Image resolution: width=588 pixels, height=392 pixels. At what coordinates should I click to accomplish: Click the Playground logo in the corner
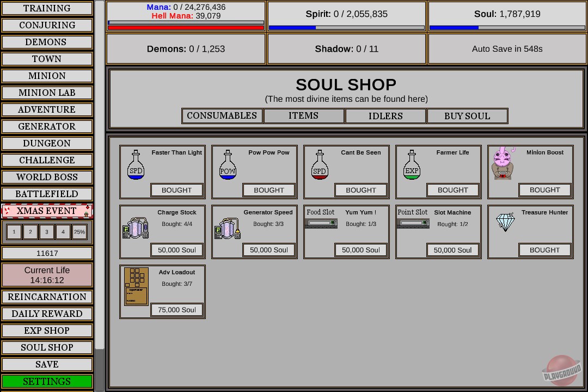tap(561, 371)
